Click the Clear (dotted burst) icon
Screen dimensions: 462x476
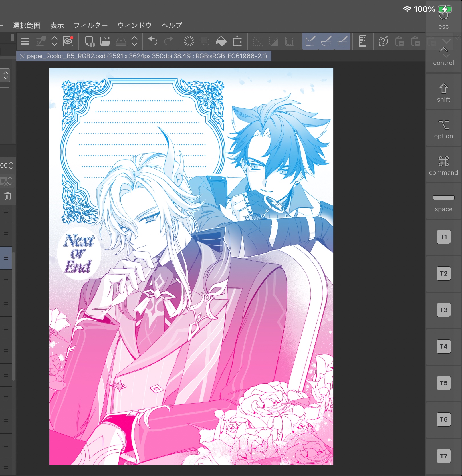tap(189, 41)
